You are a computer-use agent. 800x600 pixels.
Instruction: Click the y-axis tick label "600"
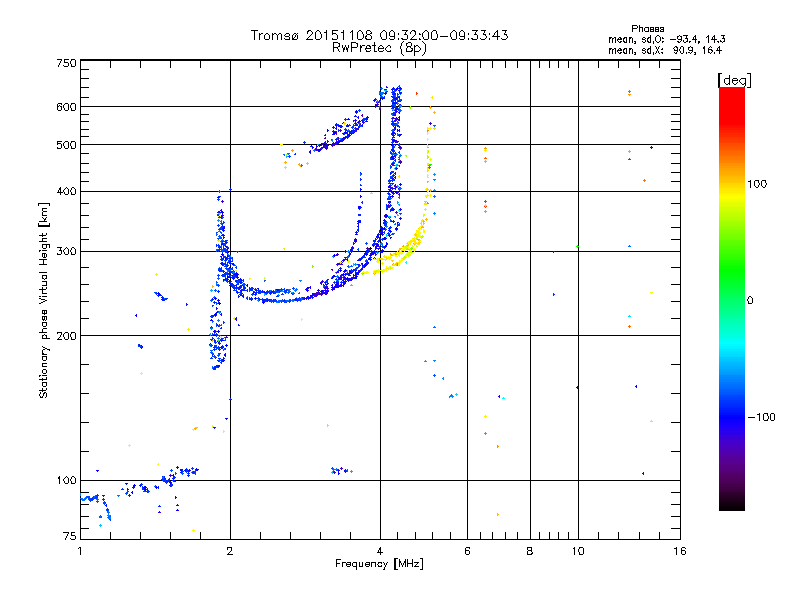[66, 107]
